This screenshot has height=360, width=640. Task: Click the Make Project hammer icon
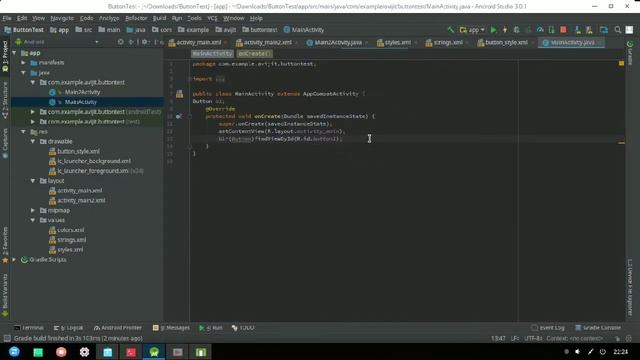[x=451, y=30]
